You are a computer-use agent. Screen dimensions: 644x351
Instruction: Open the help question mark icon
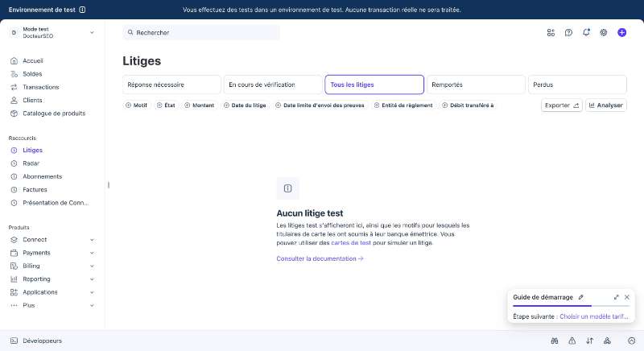point(568,32)
